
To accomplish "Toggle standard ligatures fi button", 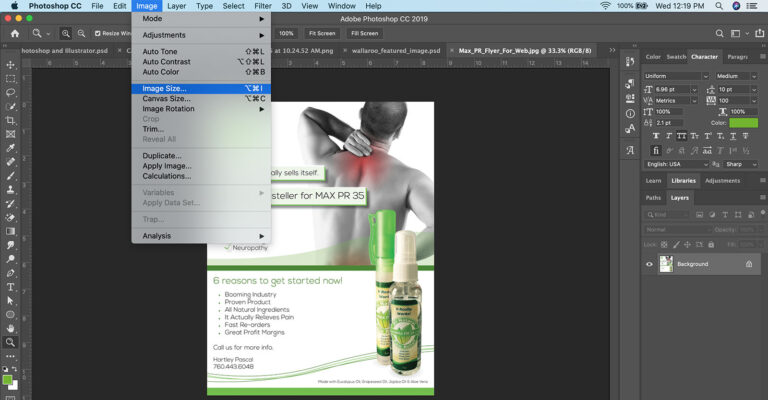I will (x=656, y=151).
